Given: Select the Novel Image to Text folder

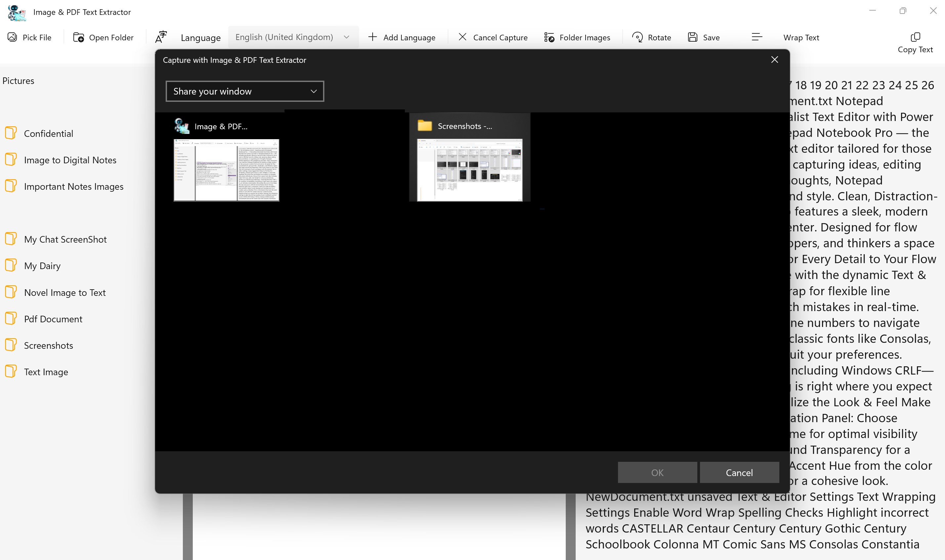Looking at the screenshot, I should (64, 293).
